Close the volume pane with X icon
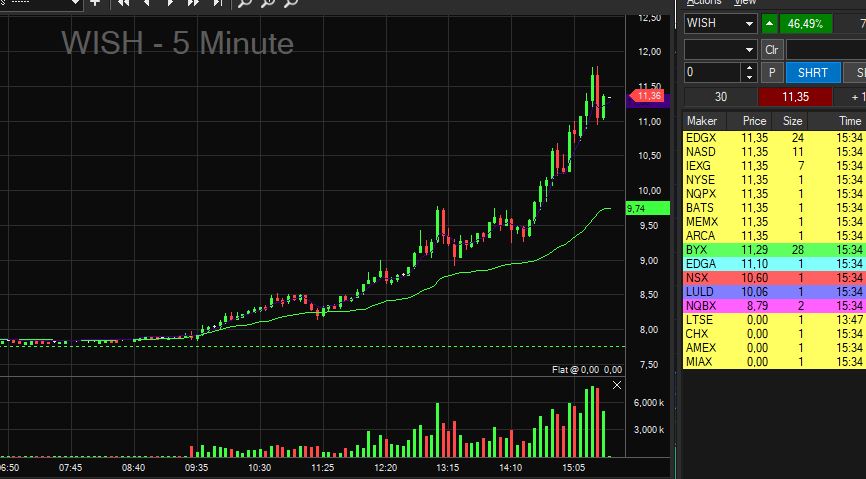Screen dimensions: 866x479 coord(617,385)
